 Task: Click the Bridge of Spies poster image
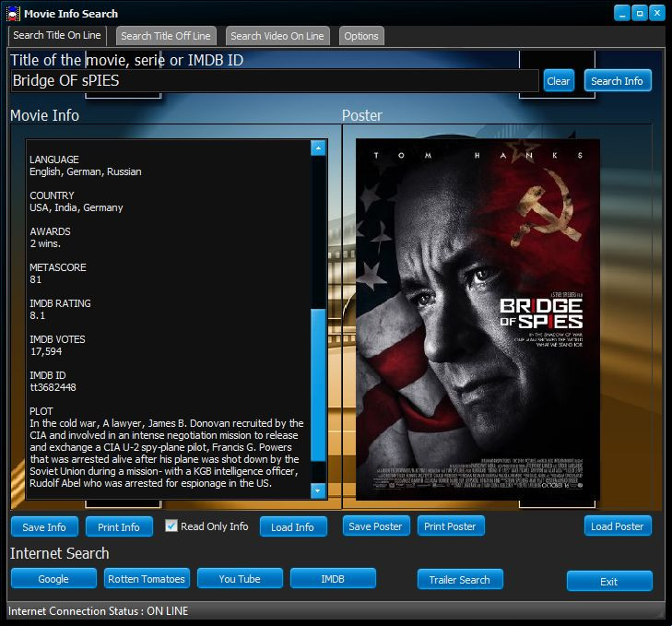coord(477,319)
